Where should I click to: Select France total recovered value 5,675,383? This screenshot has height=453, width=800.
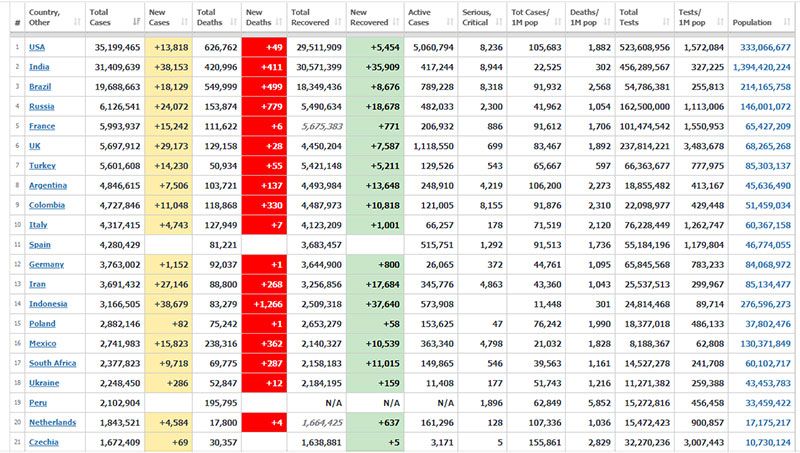pos(322,127)
